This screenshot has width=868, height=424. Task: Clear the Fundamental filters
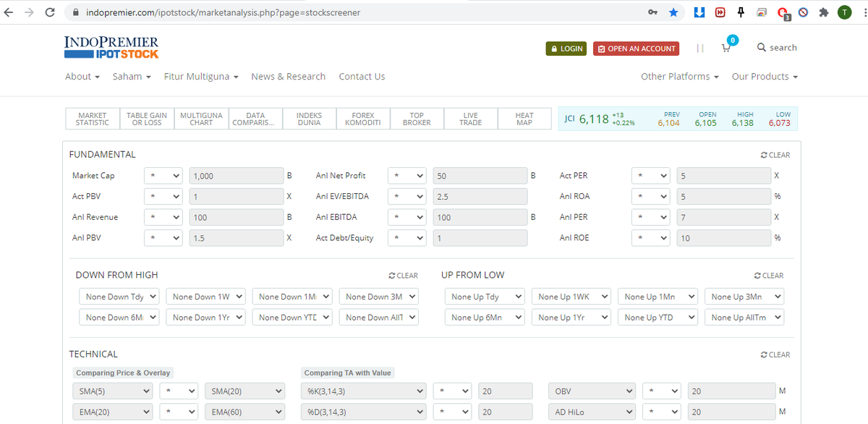coord(775,155)
